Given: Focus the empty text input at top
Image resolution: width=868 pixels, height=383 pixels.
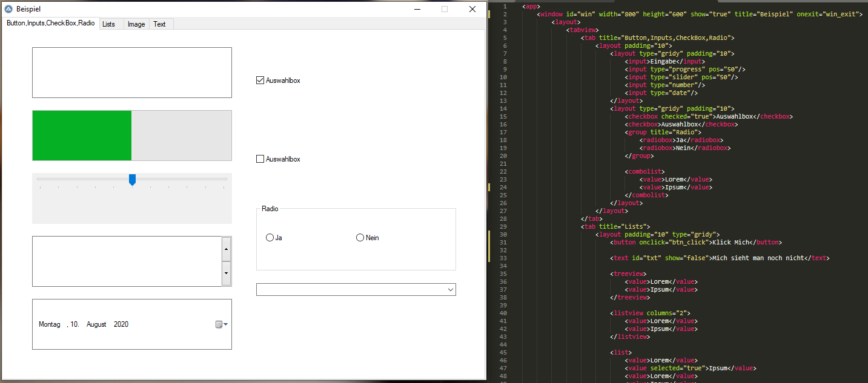Looking at the screenshot, I should click(x=131, y=73).
